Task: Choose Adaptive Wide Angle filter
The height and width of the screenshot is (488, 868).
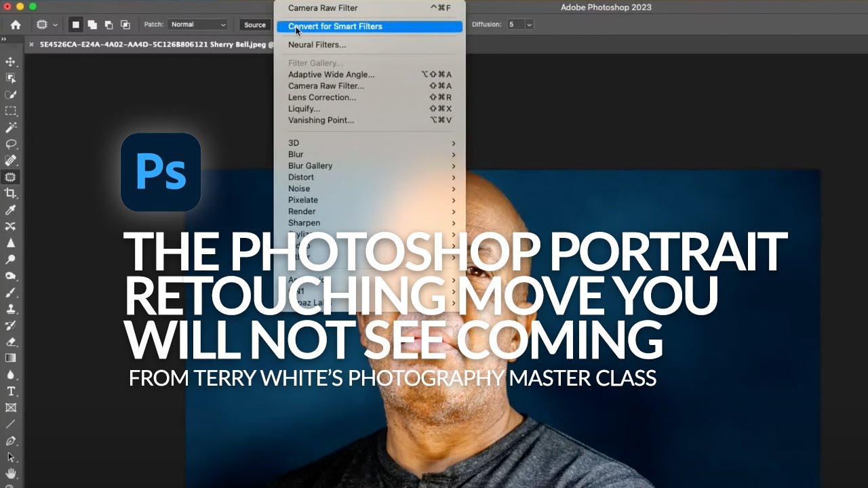Action: (x=370, y=75)
